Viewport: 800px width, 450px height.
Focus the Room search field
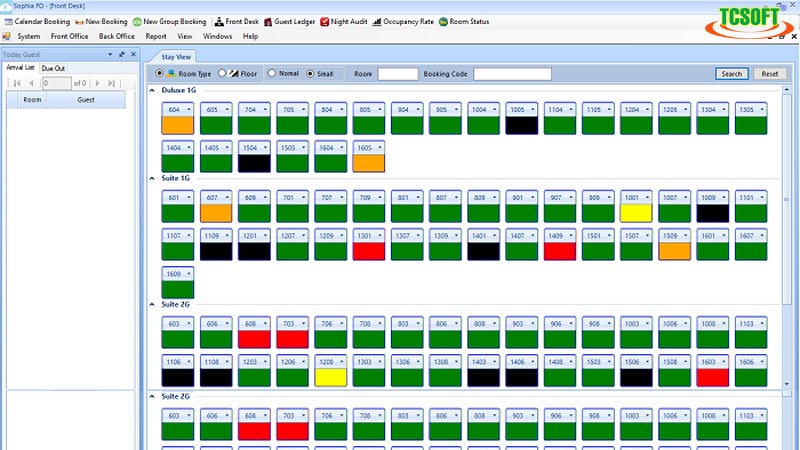(x=398, y=74)
